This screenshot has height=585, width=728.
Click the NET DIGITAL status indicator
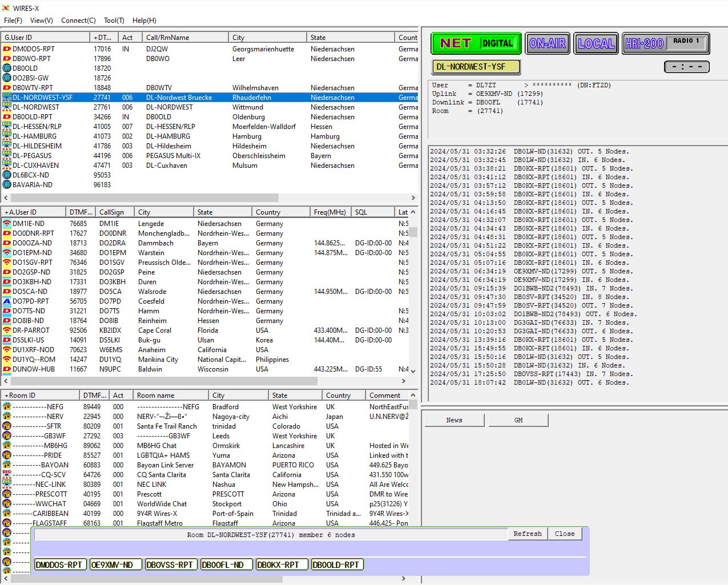click(x=476, y=43)
